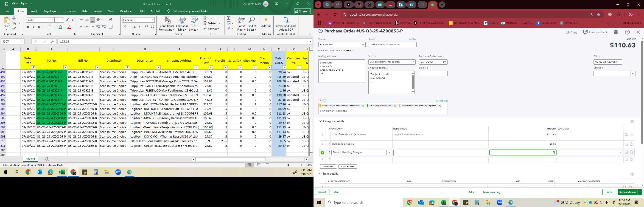The height and width of the screenshot is (207, 644).
Task: Click the Save button in QuickBooks
Action: pos(609,192)
